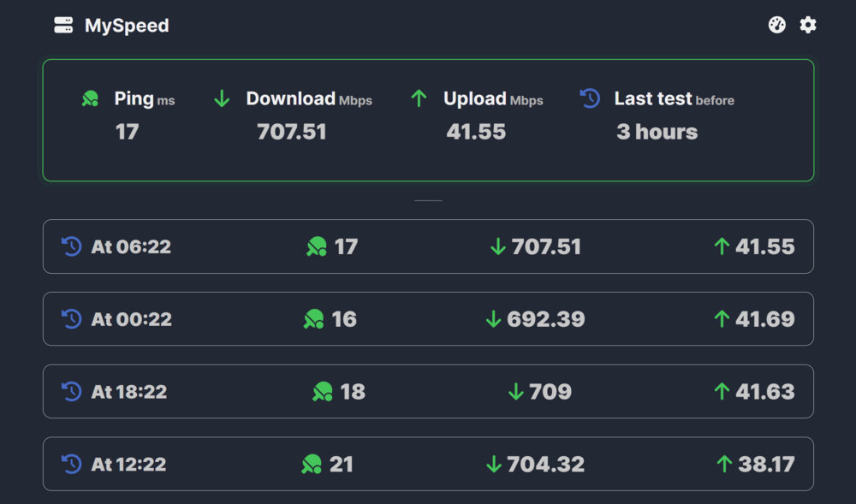The image size is (856, 504).
Task: Click the upload arrow beside 38.17
Action: point(724,464)
